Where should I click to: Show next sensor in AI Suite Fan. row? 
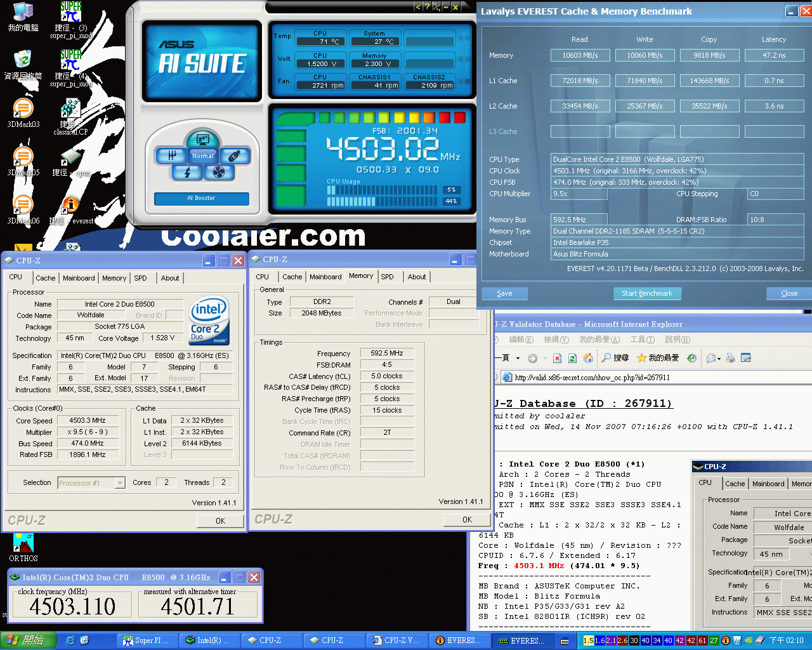point(468,81)
